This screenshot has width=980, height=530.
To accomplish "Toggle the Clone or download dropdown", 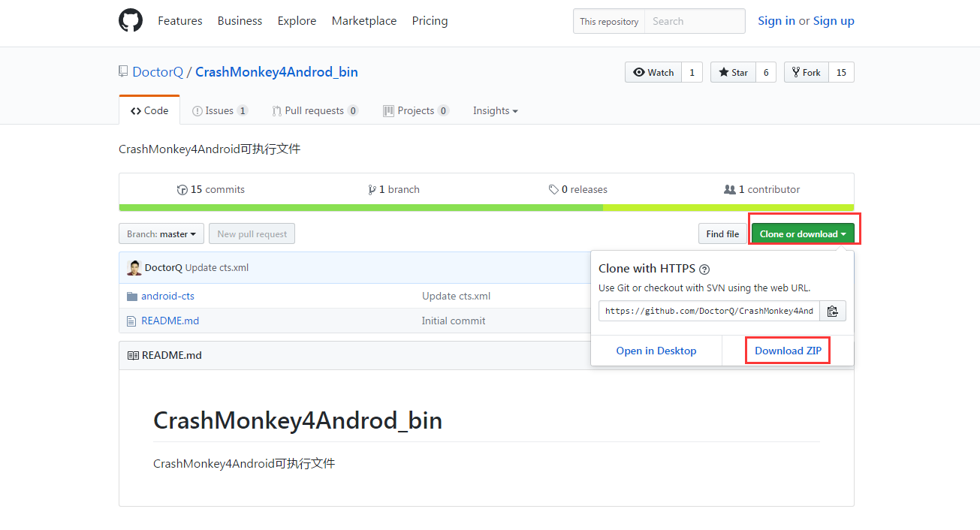I will tap(803, 233).
